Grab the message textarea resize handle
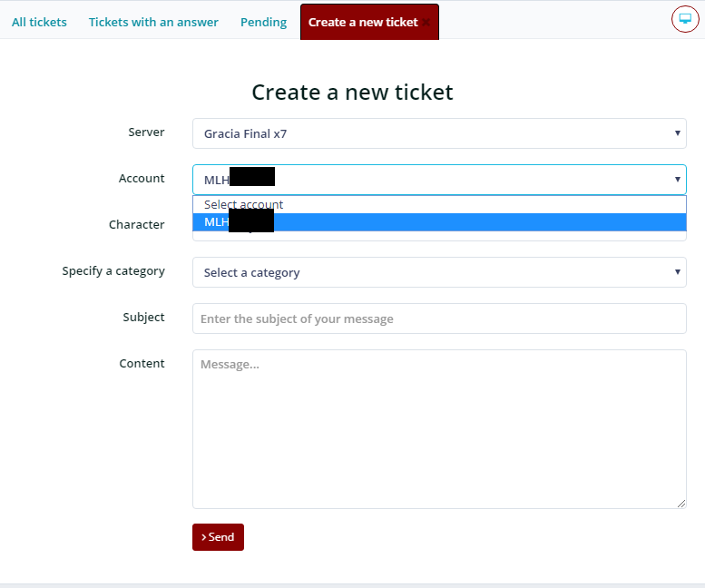Image resolution: width=705 pixels, height=588 pixels. click(x=681, y=504)
